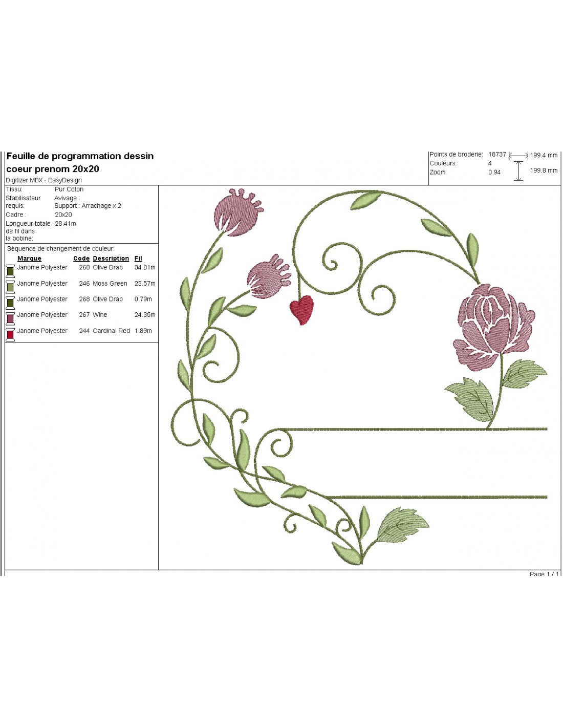Click the Code column header

click(81, 259)
